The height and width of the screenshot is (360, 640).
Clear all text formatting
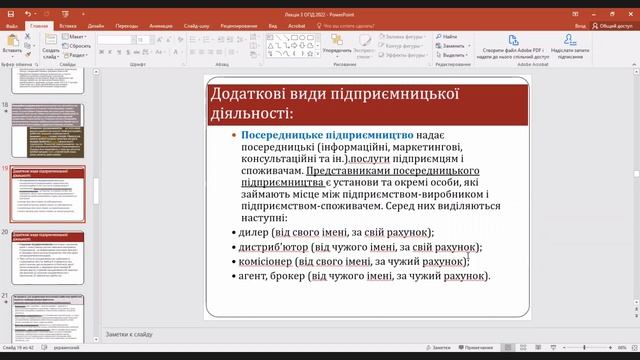(180, 40)
